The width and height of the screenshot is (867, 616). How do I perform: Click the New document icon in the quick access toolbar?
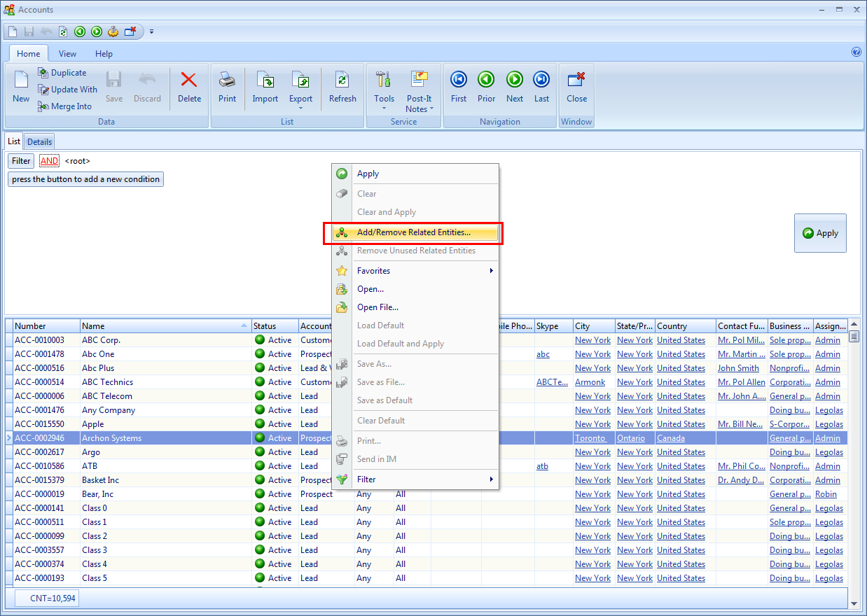coord(13,31)
